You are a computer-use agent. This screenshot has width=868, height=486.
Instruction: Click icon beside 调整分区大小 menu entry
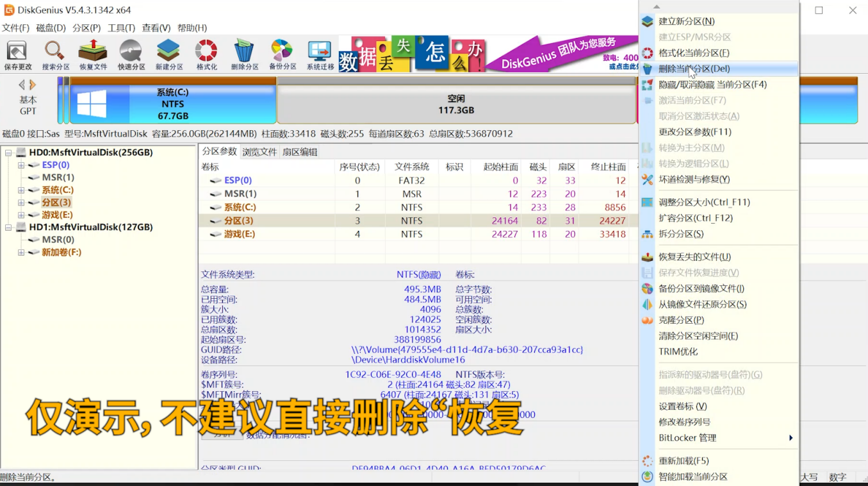tap(648, 202)
